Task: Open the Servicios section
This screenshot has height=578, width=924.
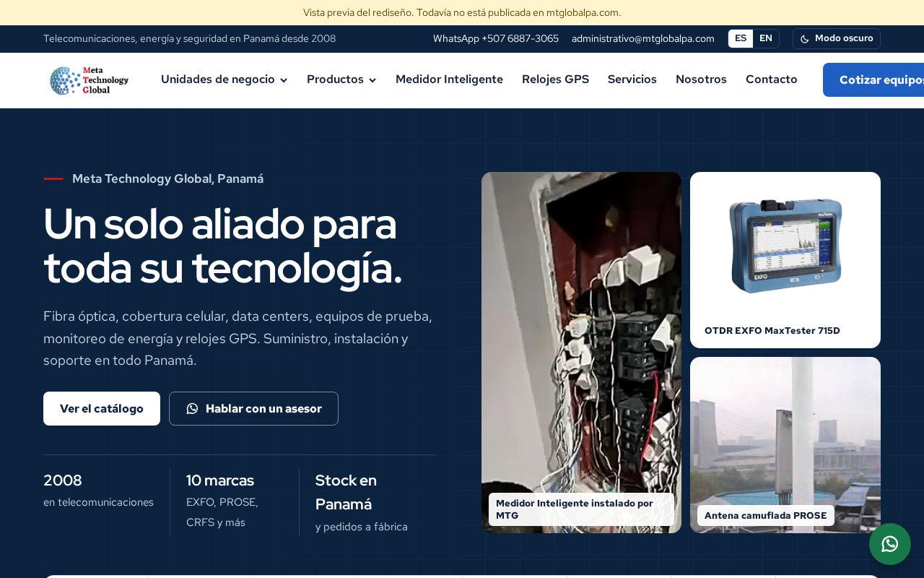Action: click(x=632, y=79)
